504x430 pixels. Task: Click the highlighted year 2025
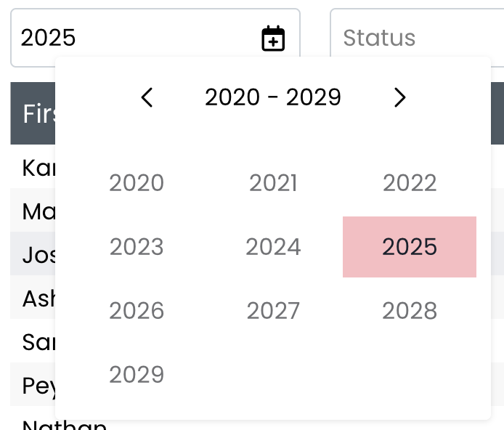(410, 247)
